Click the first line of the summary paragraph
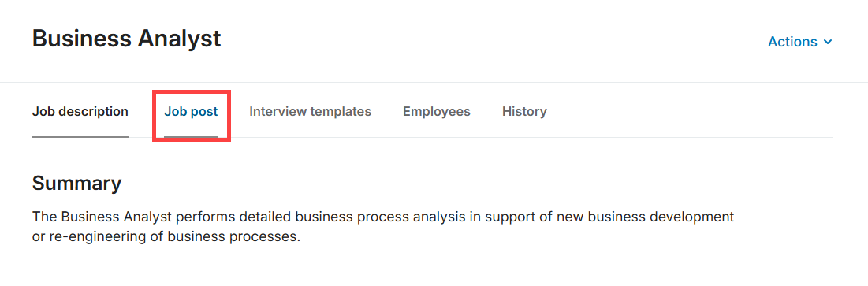The height and width of the screenshot is (286, 868). pyautogui.click(x=383, y=217)
